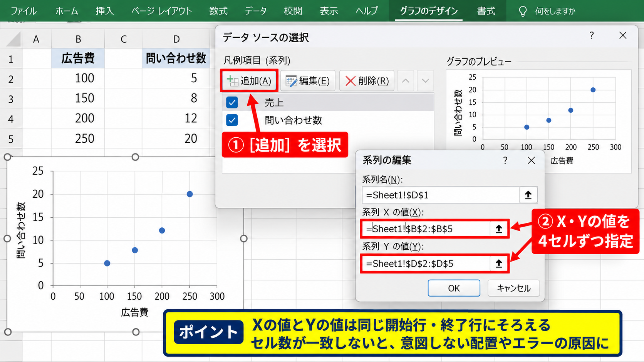644x362 pixels.
Task: Move series up with the up arrow button
Action: [x=406, y=81]
